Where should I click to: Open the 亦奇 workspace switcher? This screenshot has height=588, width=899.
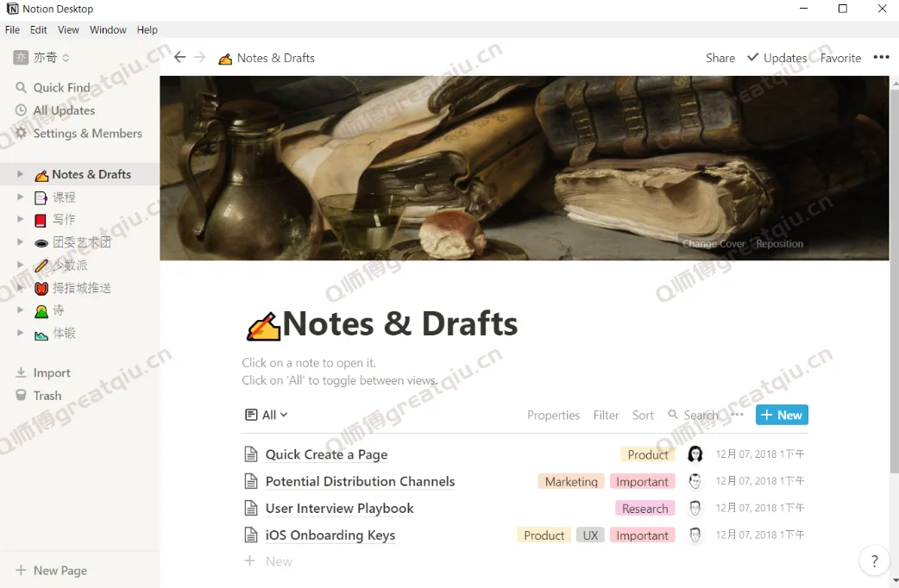41,58
